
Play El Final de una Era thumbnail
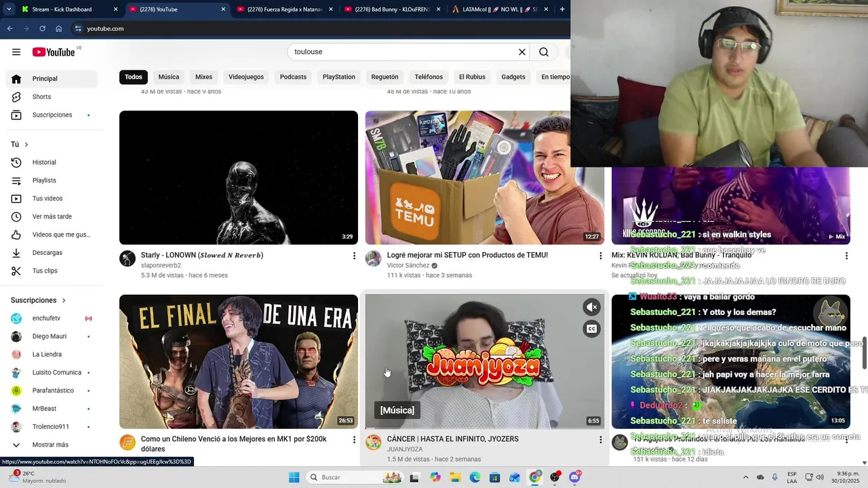[x=239, y=361]
